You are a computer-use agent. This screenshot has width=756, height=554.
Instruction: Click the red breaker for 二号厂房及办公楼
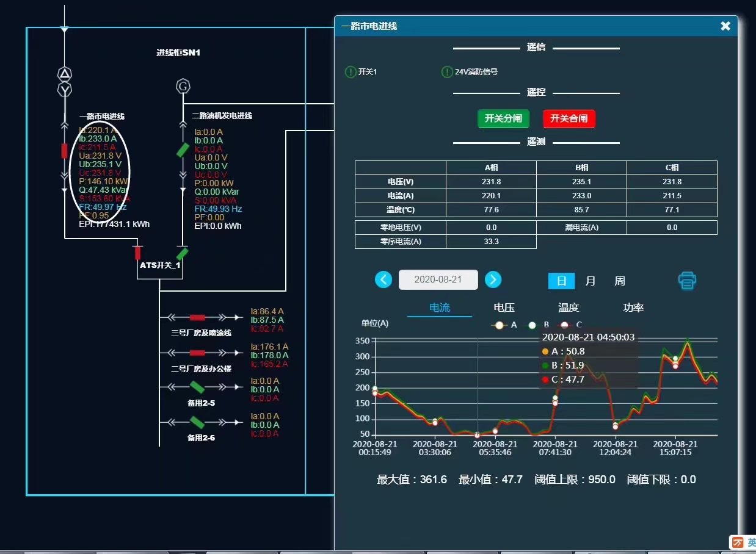[x=197, y=353]
